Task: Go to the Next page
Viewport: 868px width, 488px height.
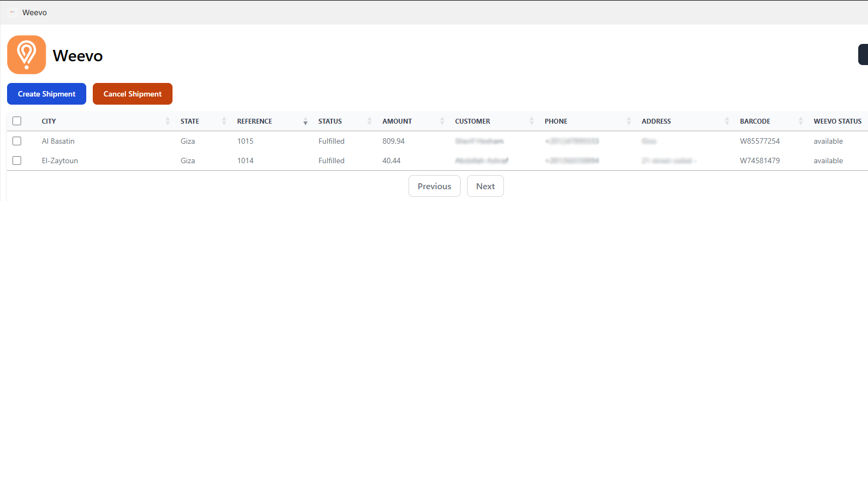Action: tap(486, 186)
